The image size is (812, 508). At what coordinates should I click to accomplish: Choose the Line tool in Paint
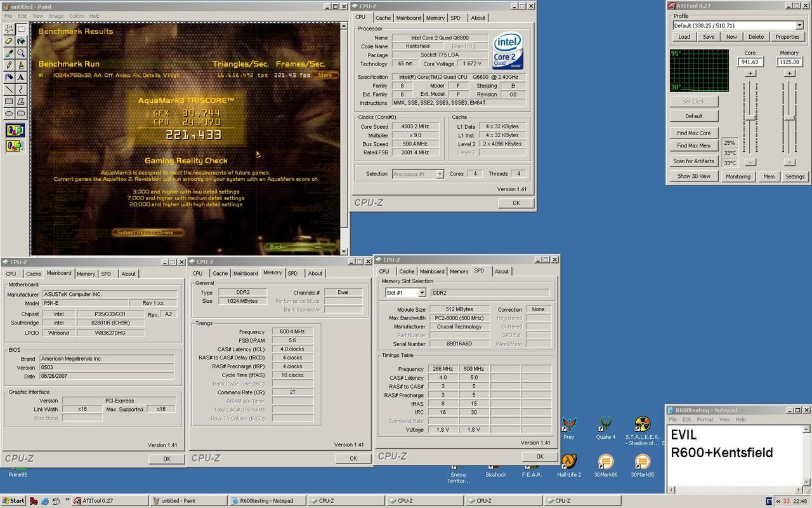pos(9,90)
